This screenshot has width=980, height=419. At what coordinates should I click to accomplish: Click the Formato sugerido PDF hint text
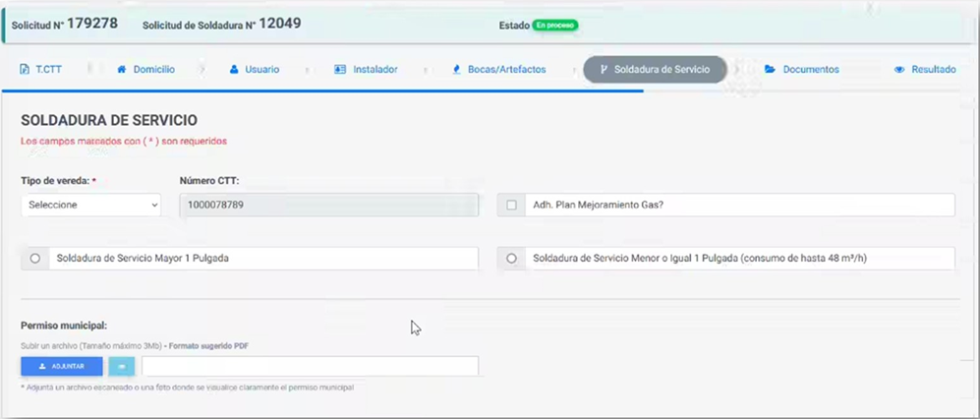[206, 346]
